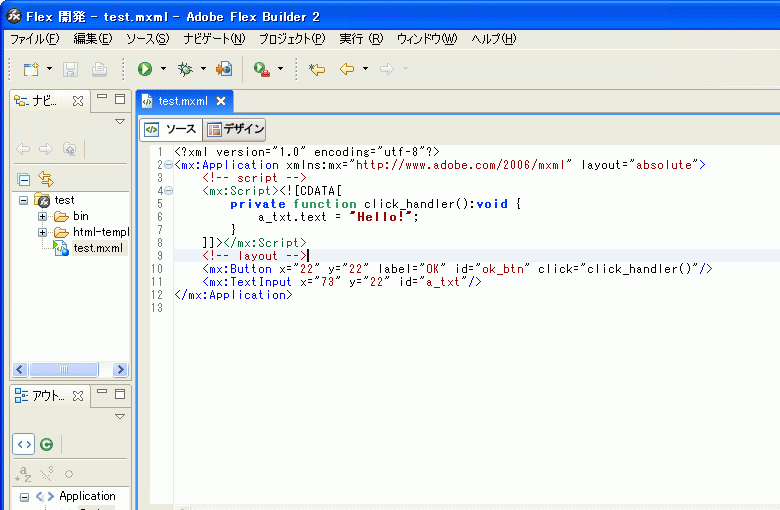
Task: Toggle Link with Editor in Navigator
Action: point(46,179)
